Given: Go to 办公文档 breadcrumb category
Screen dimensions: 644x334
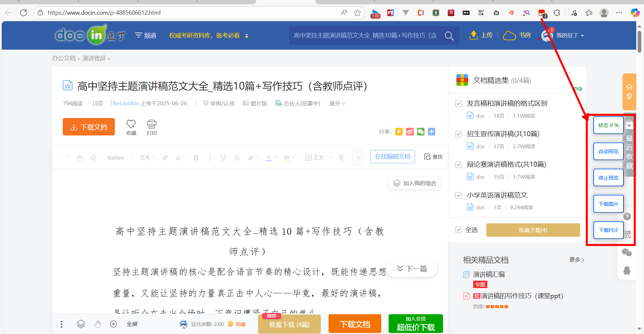Looking at the screenshot, I should [x=64, y=58].
